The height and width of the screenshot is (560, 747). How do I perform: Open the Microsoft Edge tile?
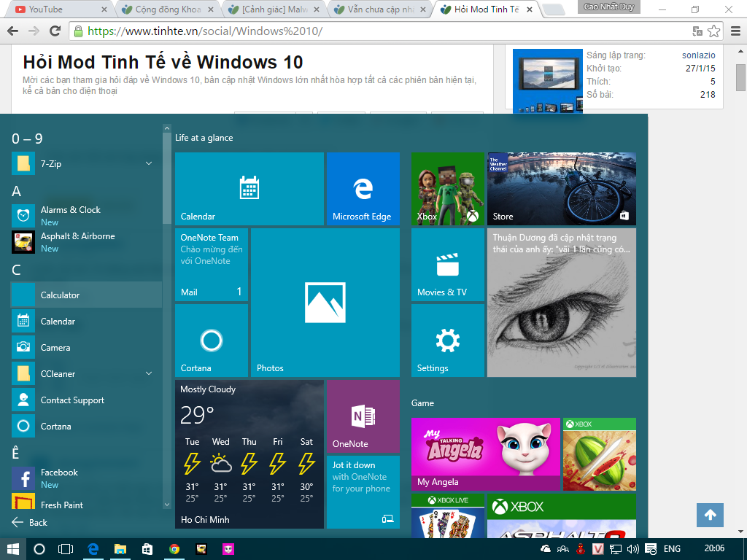363,189
